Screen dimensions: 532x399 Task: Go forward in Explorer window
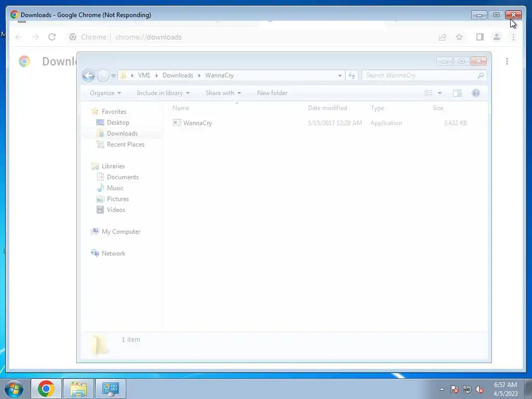coord(103,75)
